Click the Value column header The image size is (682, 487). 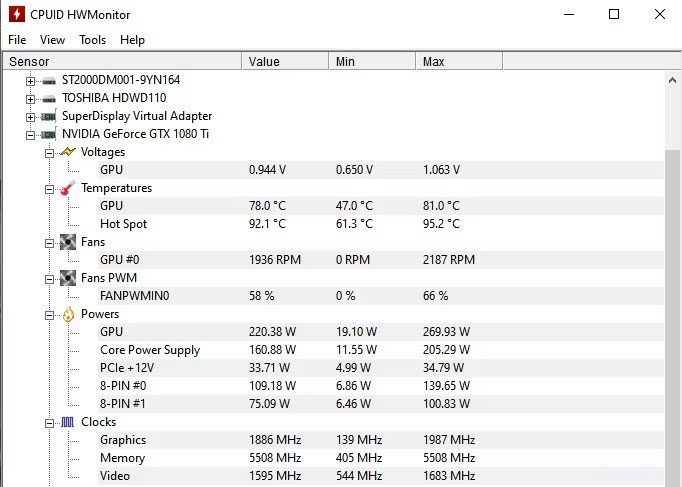coord(285,61)
